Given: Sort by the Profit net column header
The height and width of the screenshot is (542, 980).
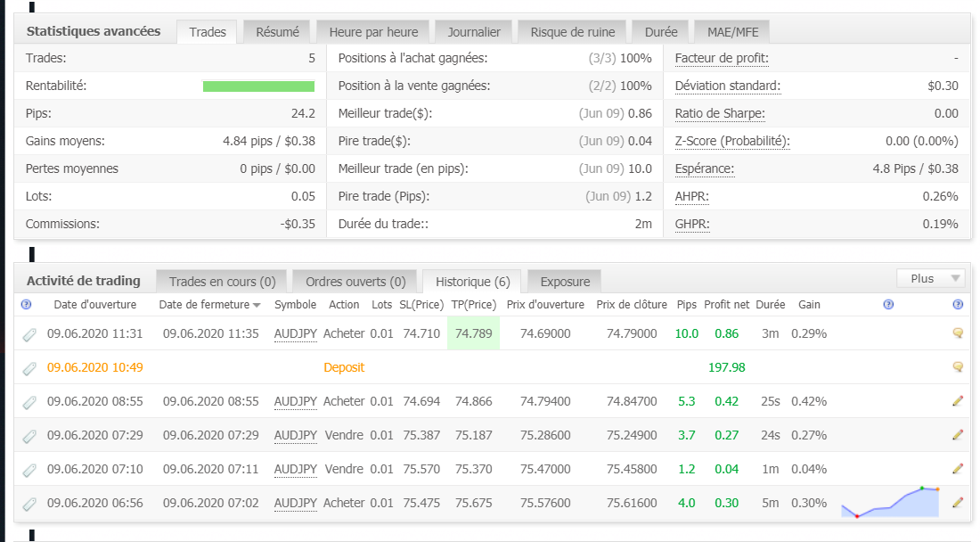Looking at the screenshot, I should click(726, 305).
